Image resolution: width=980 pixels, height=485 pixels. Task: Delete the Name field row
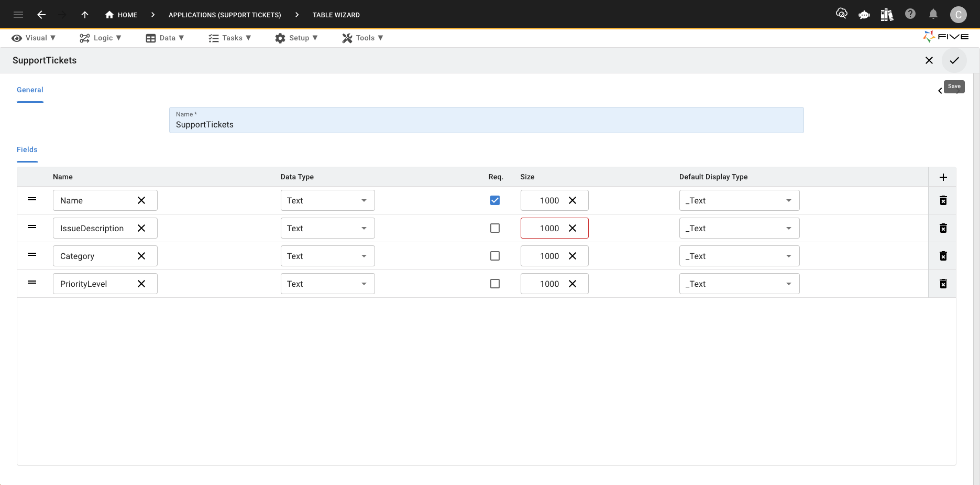943,200
